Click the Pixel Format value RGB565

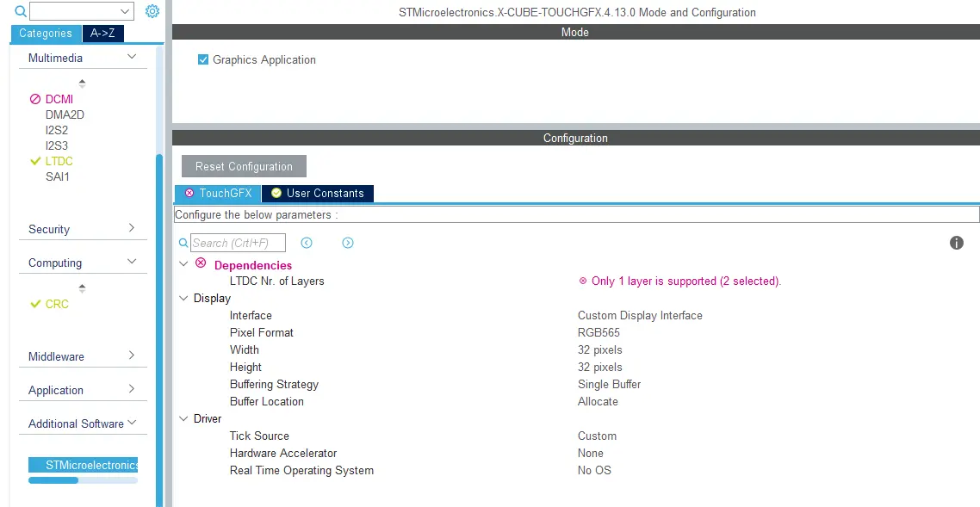599,333
